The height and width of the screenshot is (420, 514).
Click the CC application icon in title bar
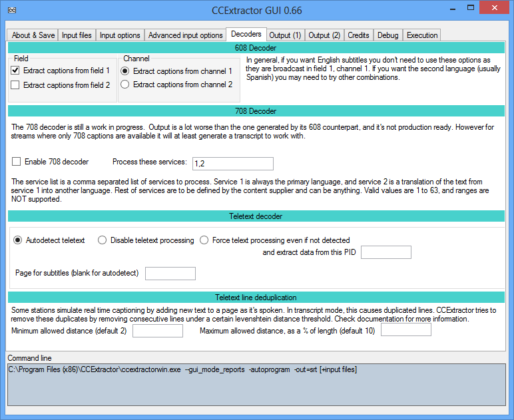coord(12,10)
